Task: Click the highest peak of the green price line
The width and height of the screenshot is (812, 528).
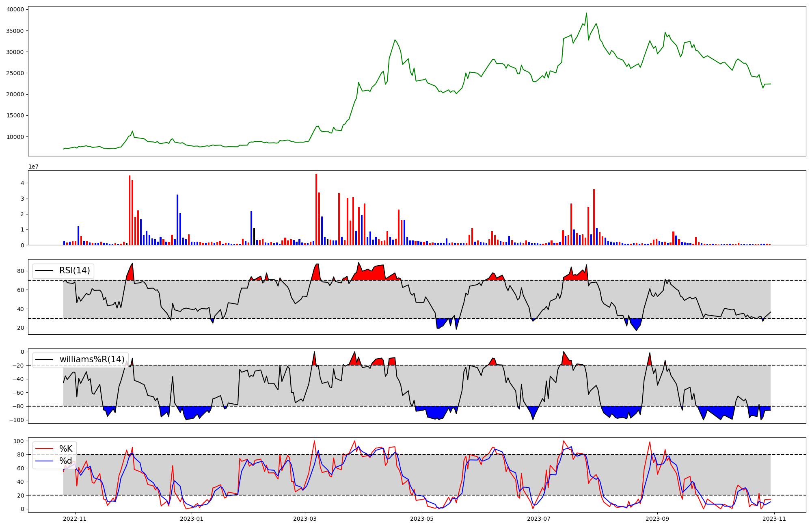Action: pyautogui.click(x=586, y=13)
